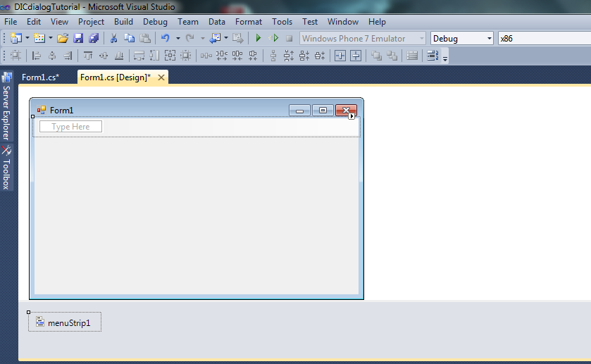Click the Decrease Horizontal Spacing icon
Viewport: 591px width, 364px height.
point(237,56)
